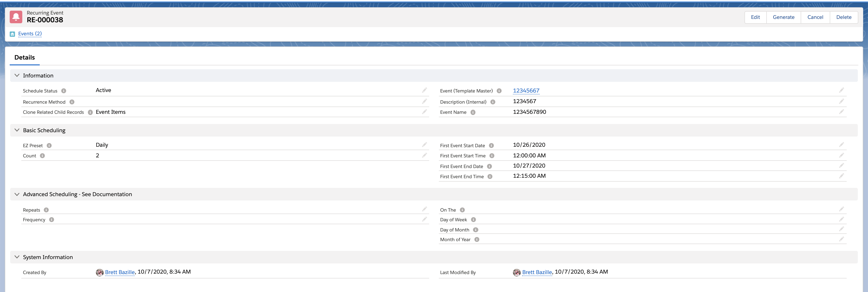Click the Delete button
The height and width of the screenshot is (292, 868).
[843, 17]
